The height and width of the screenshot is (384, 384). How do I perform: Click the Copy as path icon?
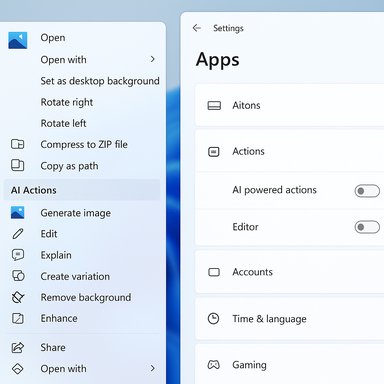click(x=18, y=165)
